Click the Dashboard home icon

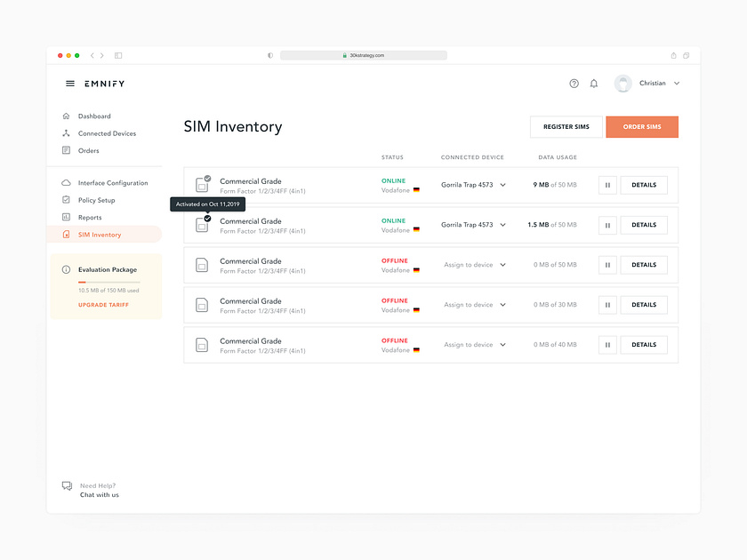[67, 116]
